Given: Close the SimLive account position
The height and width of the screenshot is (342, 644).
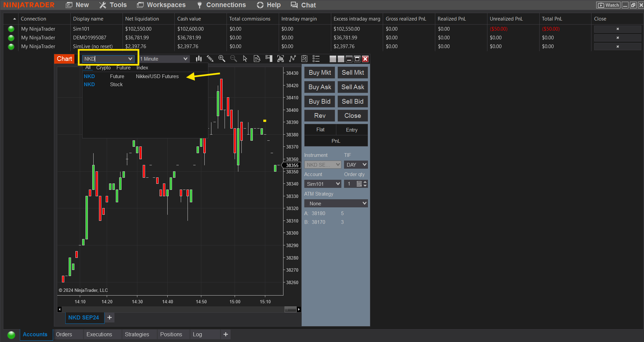Looking at the screenshot, I should [x=617, y=46].
